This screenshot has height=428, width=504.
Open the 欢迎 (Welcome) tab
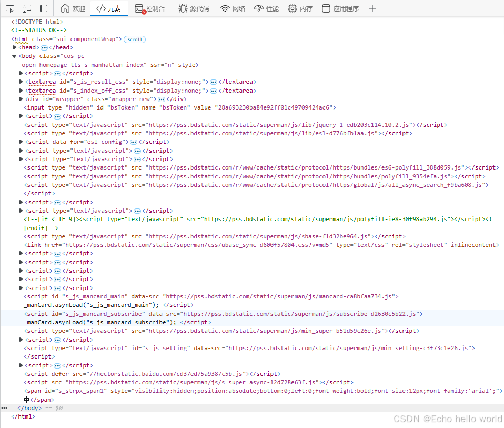[73, 8]
